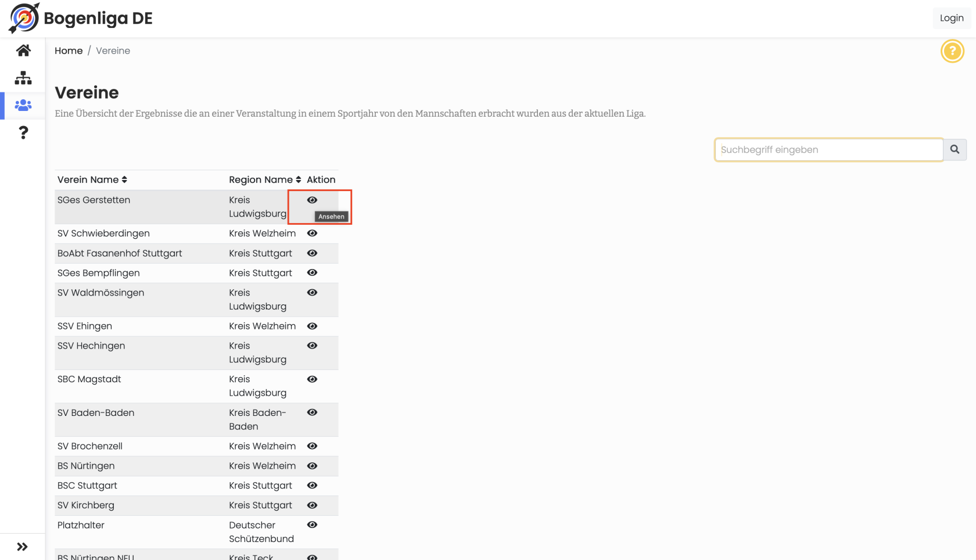Select SV Baden-Baden club name
This screenshot has width=976, height=560.
[96, 412]
